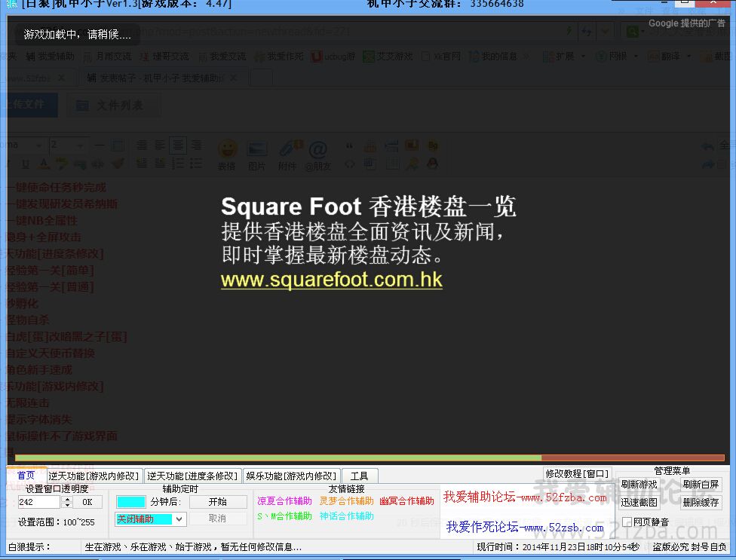The width and height of the screenshot is (736, 560).
Task: Click the 刷新游戏 button
Action: 639,485
